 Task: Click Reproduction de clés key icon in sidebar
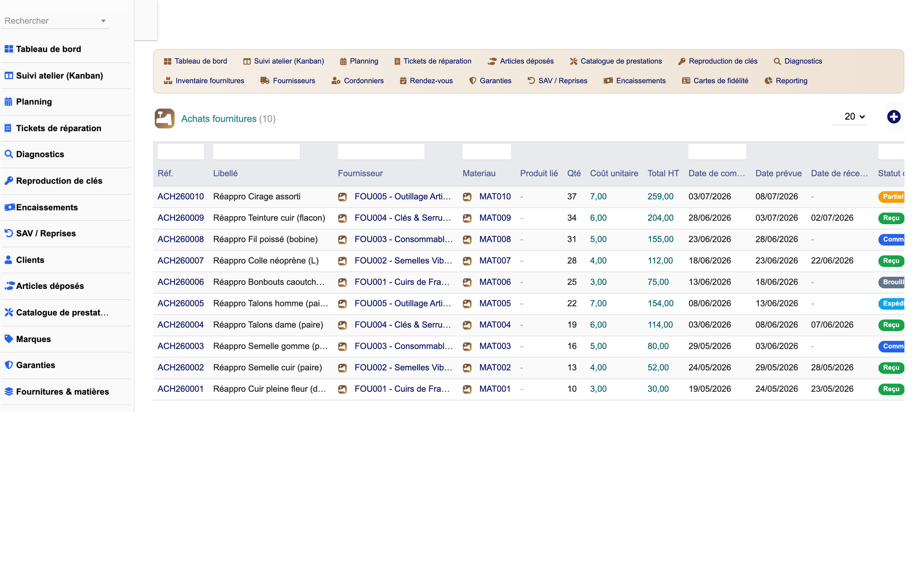9,181
